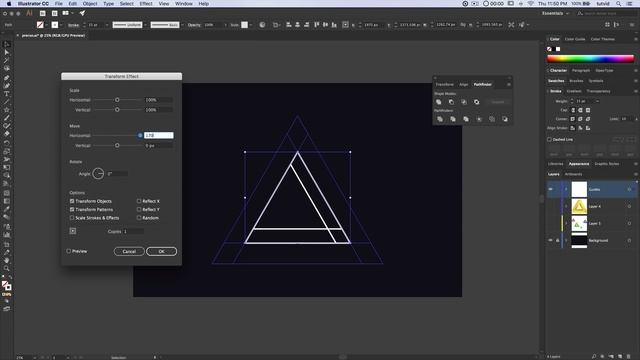The image size is (640, 360).
Task: Pick a color from the spectrum bar
Action: click(590, 59)
